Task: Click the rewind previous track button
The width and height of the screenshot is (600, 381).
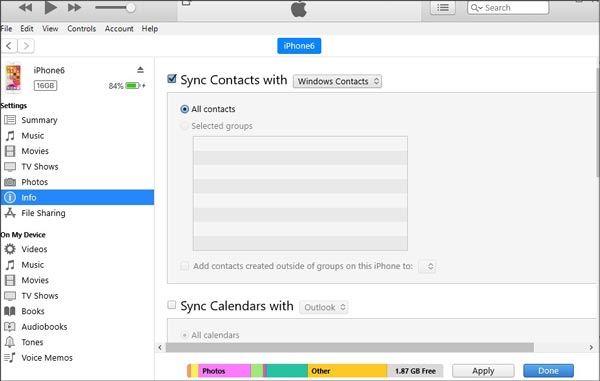Action: pyautogui.click(x=26, y=7)
